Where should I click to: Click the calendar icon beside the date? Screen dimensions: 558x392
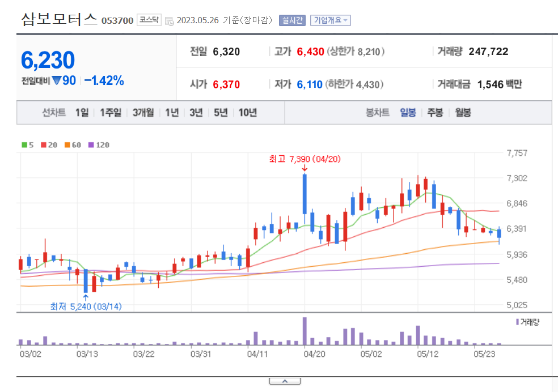(170, 22)
